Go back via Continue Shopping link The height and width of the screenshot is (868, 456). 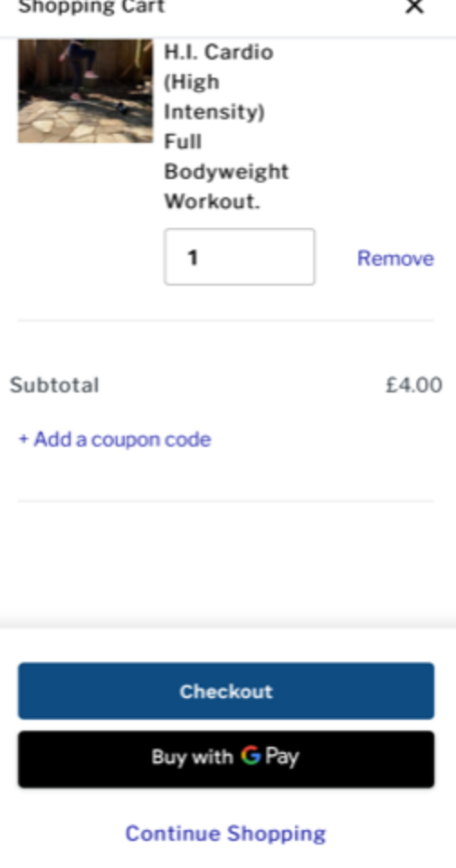[x=225, y=833]
